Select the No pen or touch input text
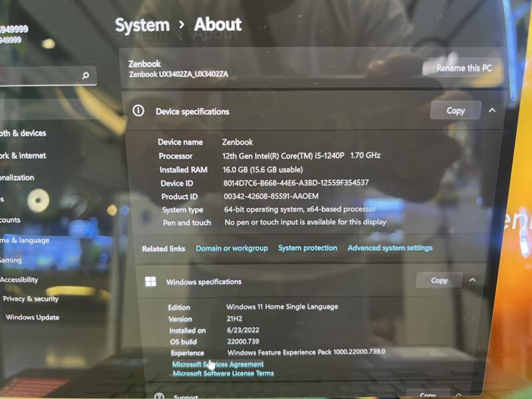The image size is (532, 399). point(305,222)
